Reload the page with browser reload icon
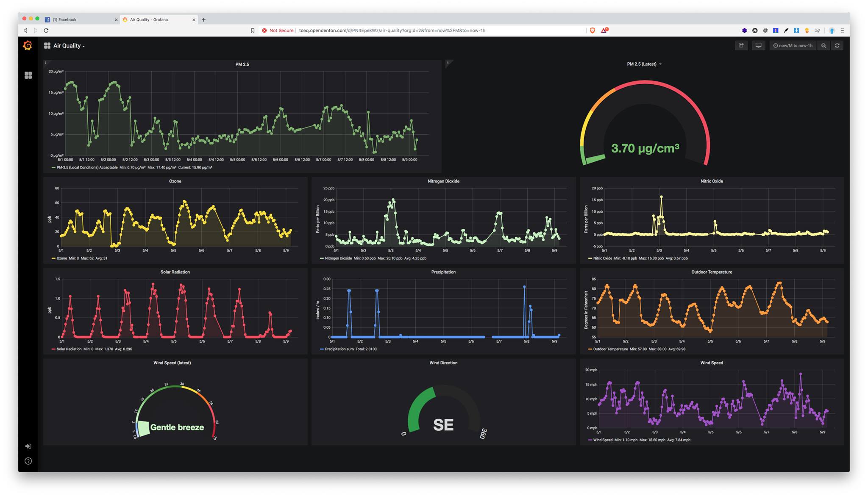 (46, 30)
